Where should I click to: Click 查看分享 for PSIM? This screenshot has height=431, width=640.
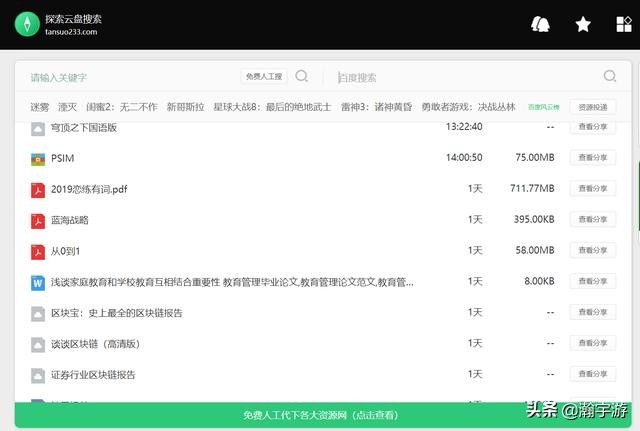coord(593,158)
